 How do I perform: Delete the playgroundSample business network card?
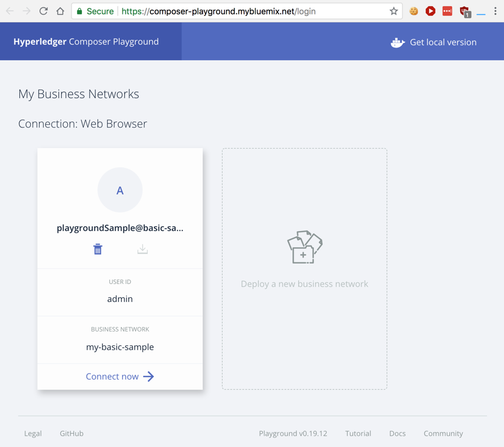(97, 249)
